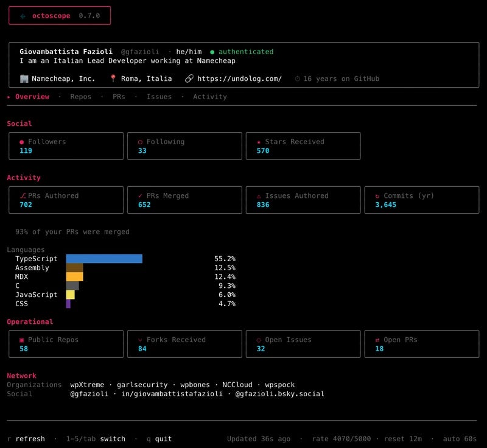This screenshot has height=448, width=487.
Task: Click the PRs Authored value 702
Action: tap(26, 205)
